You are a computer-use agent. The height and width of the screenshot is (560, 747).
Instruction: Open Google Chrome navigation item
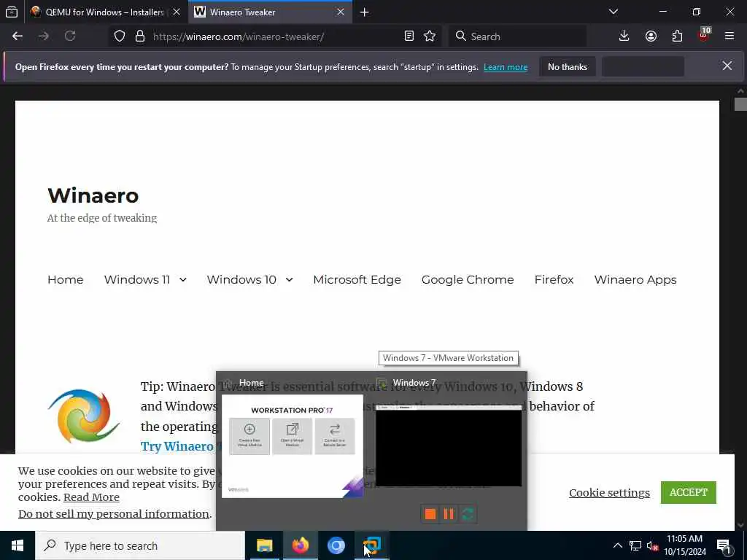pyautogui.click(x=468, y=279)
